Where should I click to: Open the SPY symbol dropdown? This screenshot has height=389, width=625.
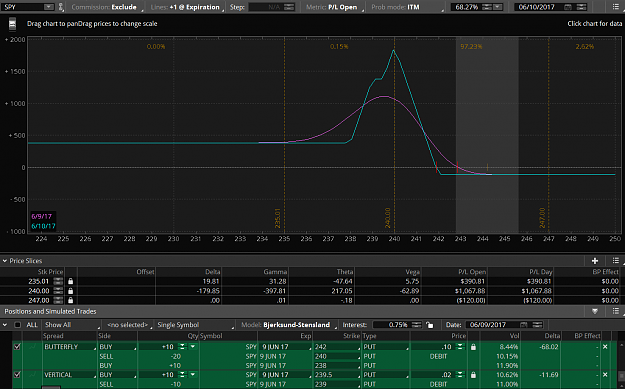pyautogui.click(x=48, y=7)
